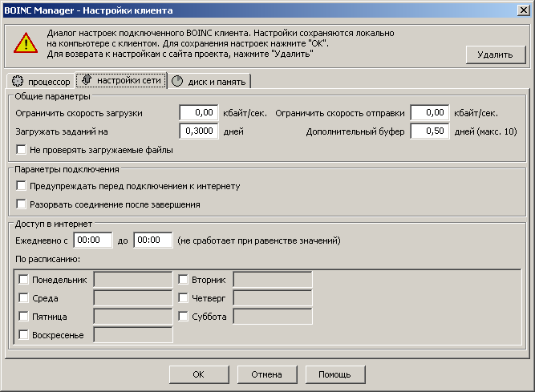
Task: Click the disk and memory tab icon
Action: coord(177,81)
